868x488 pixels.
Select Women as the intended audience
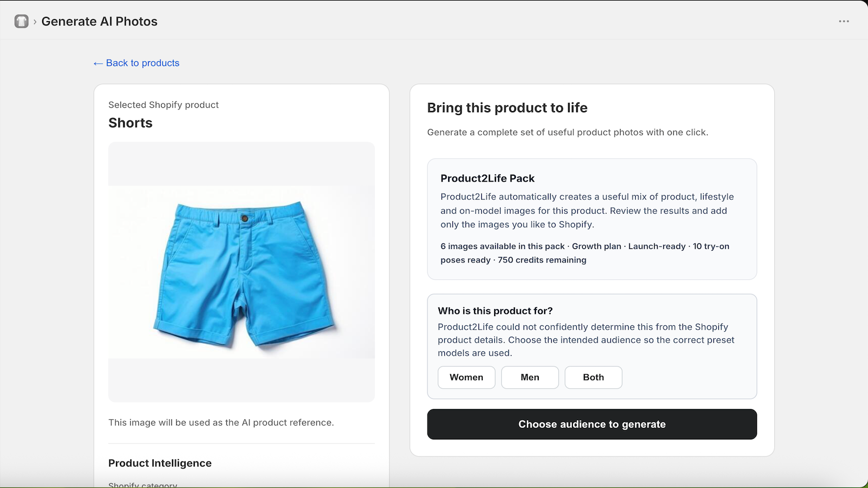point(467,377)
